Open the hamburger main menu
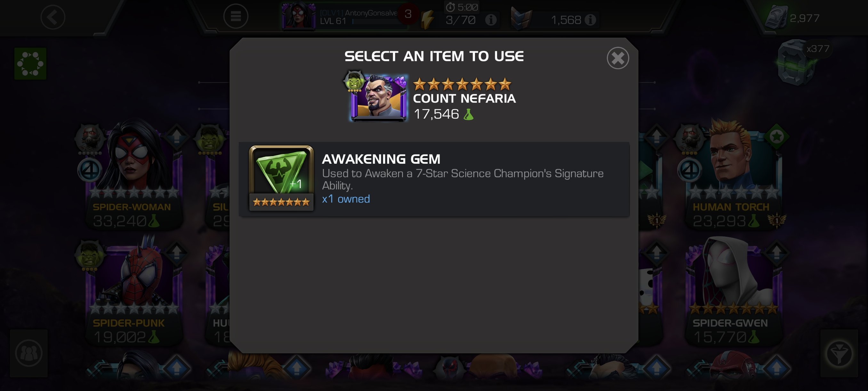 (236, 16)
